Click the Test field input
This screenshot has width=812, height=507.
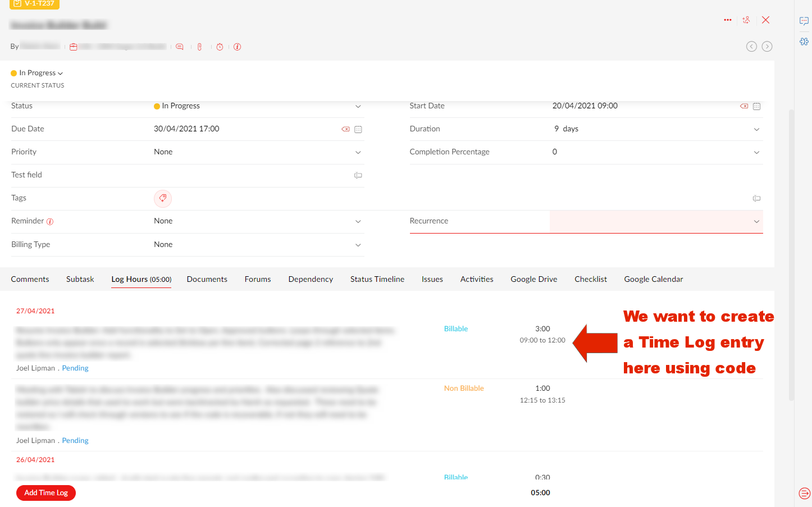click(x=253, y=175)
